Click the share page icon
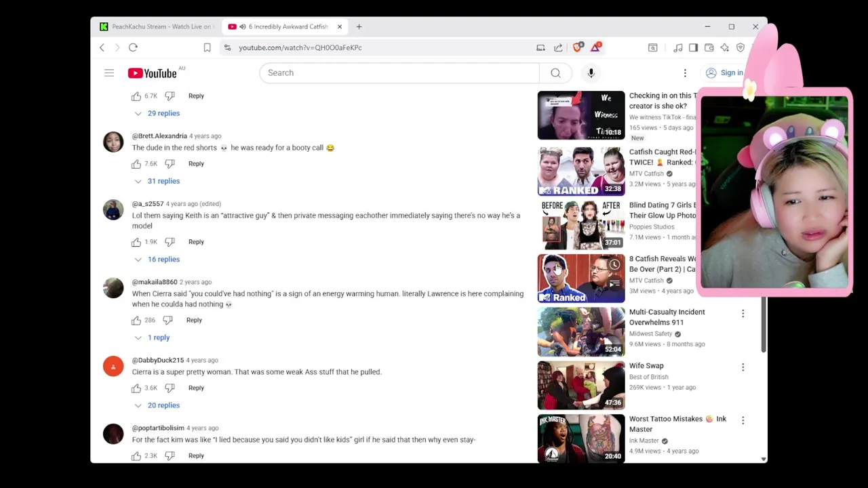The image size is (868, 488). point(558,47)
